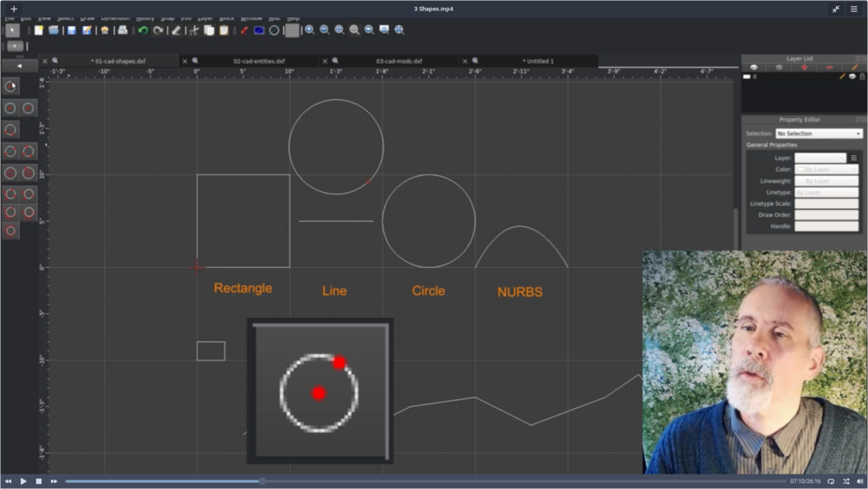Open the Layer dropdown in Property Editor
Screen dimensions: 868x489
pyautogui.click(x=820, y=158)
